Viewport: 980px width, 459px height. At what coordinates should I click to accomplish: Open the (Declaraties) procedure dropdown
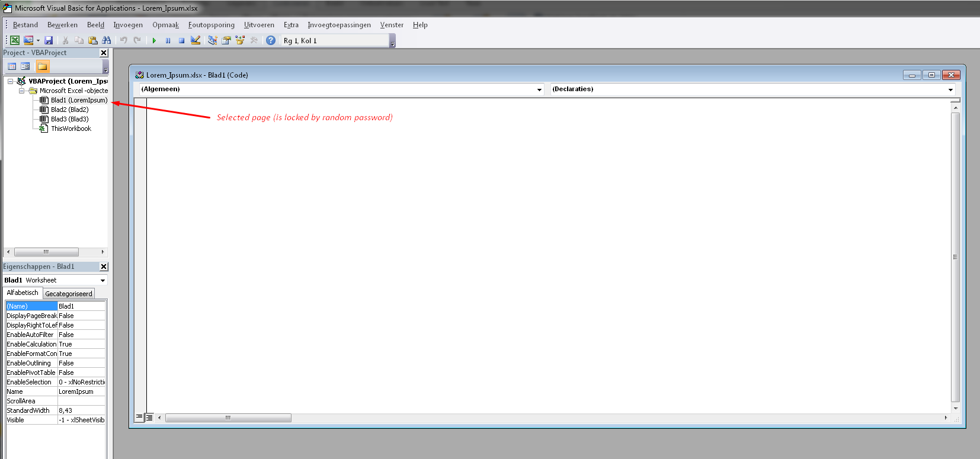point(950,89)
